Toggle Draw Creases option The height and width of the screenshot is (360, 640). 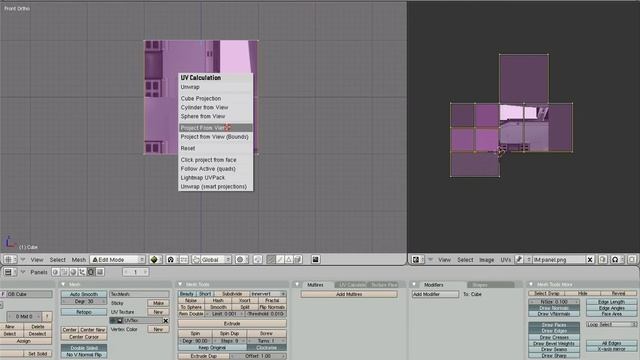[554, 338]
